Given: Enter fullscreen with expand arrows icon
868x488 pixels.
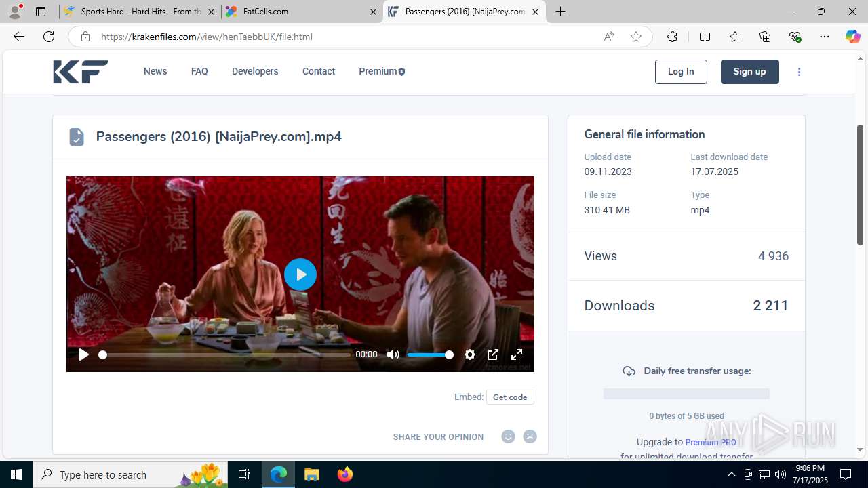Looking at the screenshot, I should point(517,354).
